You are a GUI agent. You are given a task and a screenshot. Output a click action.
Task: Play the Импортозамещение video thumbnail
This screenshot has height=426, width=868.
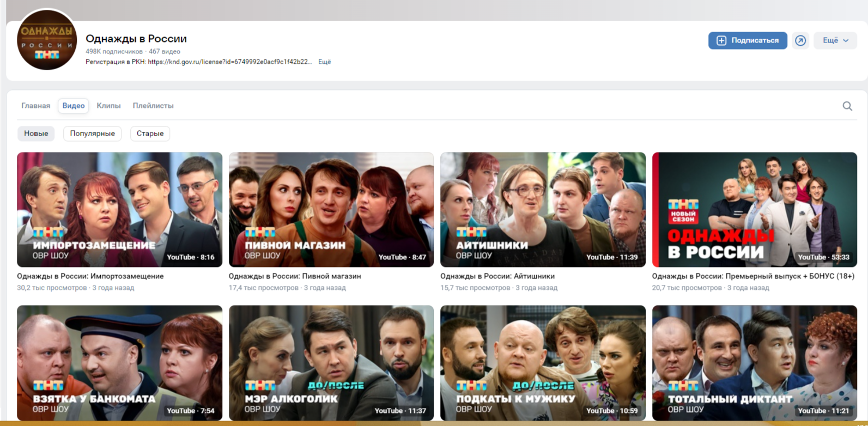120,210
